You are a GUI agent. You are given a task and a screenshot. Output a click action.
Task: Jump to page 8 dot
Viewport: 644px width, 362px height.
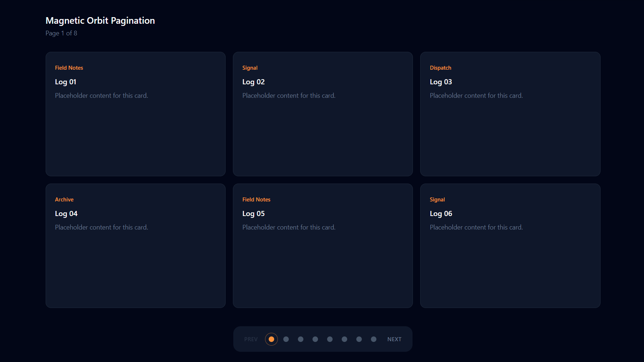(373, 339)
